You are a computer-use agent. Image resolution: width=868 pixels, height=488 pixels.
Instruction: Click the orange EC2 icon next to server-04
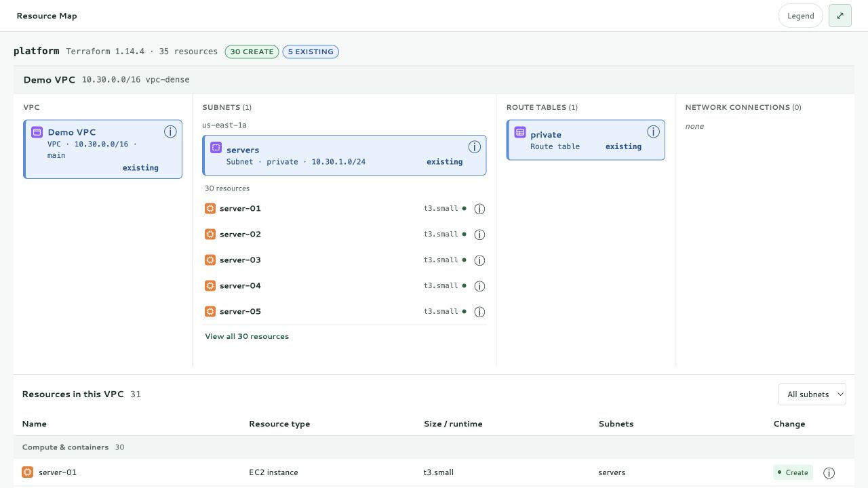click(x=210, y=286)
